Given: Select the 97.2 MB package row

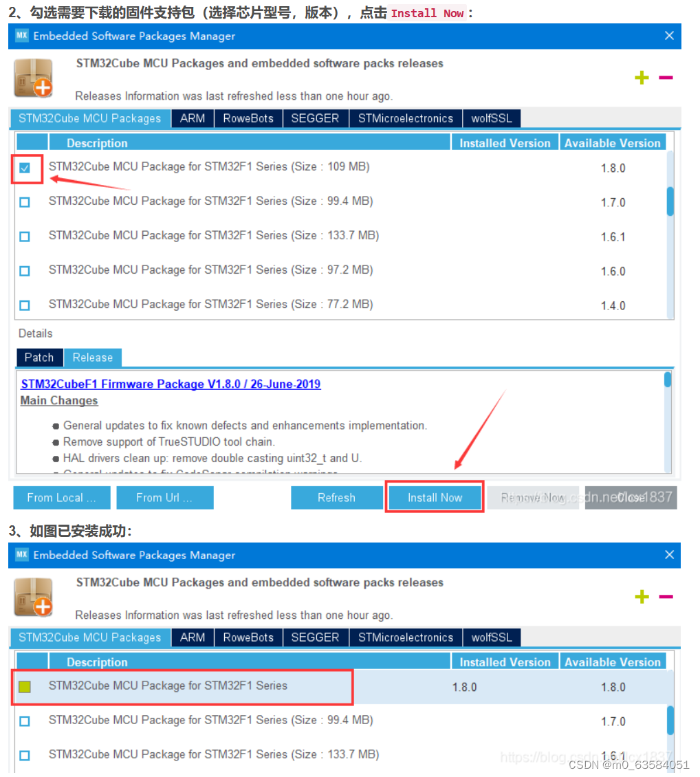Looking at the screenshot, I should [342, 270].
